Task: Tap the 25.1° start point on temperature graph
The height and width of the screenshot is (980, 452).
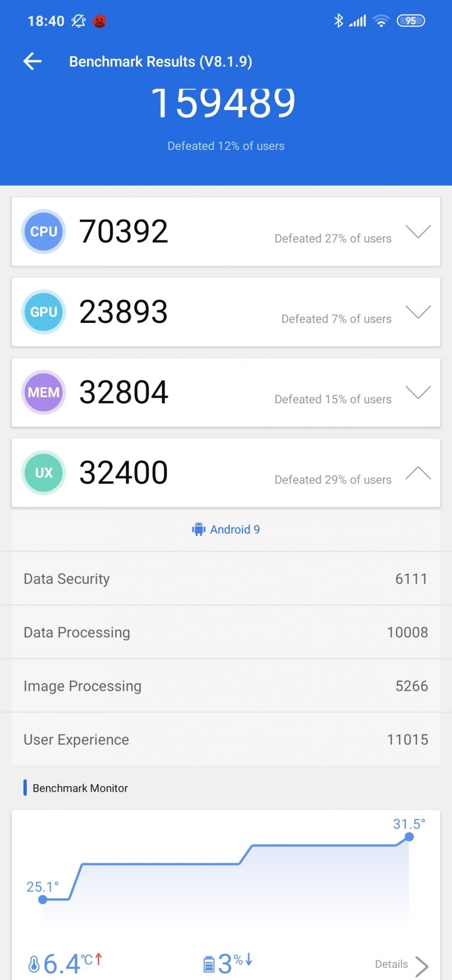Action: click(x=43, y=899)
